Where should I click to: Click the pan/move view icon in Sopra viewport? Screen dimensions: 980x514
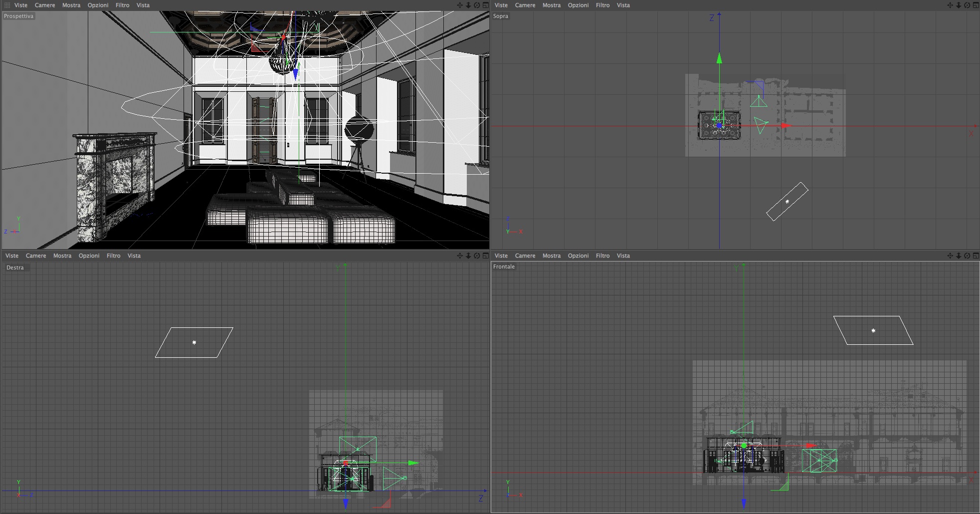tap(950, 5)
